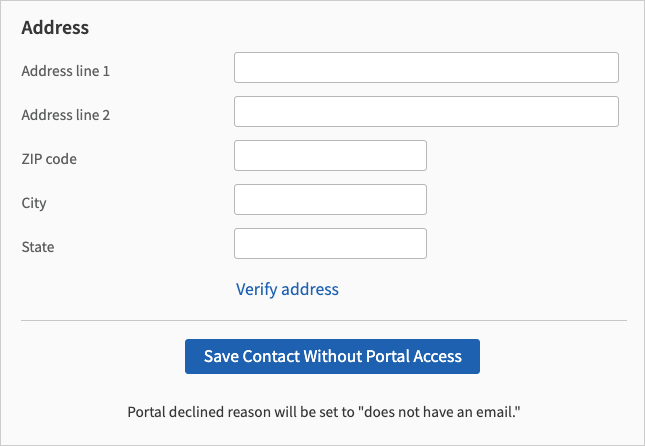Viewport: 645px width, 446px height.
Task: Focus the Address line 2 text box
Action: point(426,111)
